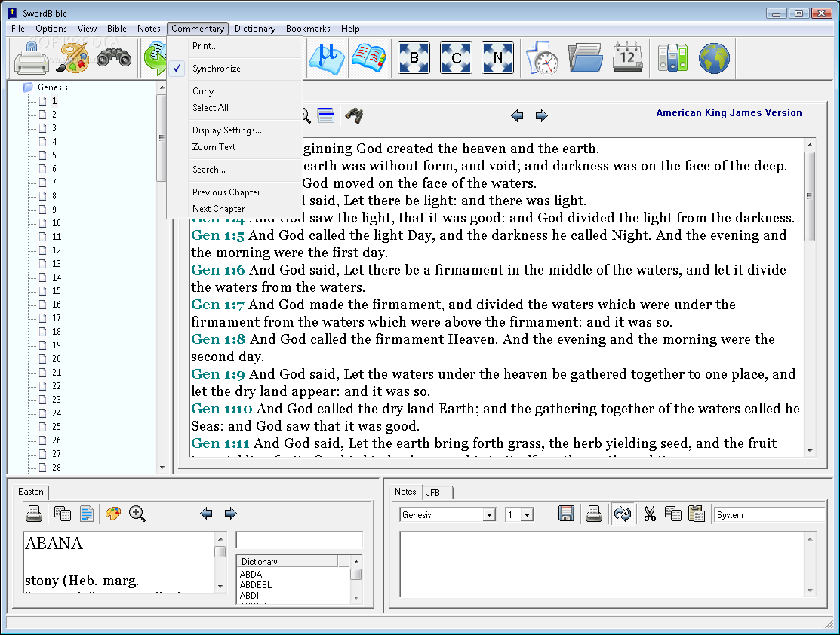Click the globe toolbar icon
840x635 pixels.
(x=714, y=58)
